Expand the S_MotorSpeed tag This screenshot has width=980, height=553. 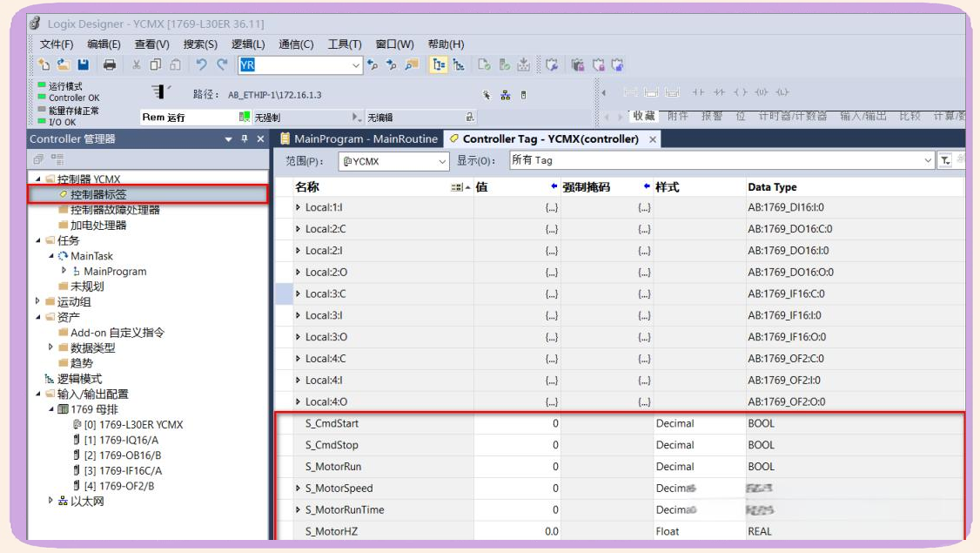298,488
